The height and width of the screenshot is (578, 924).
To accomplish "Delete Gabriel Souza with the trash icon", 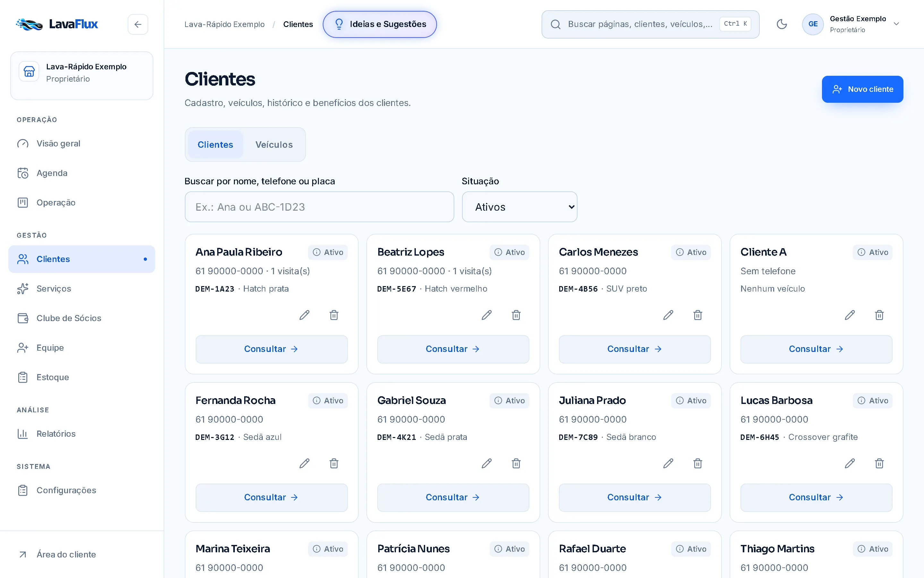I will 516,463.
